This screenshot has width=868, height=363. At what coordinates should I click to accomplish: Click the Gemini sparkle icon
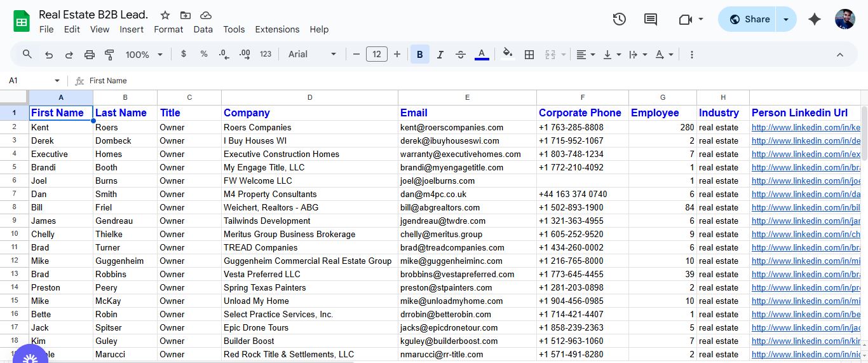(814, 19)
